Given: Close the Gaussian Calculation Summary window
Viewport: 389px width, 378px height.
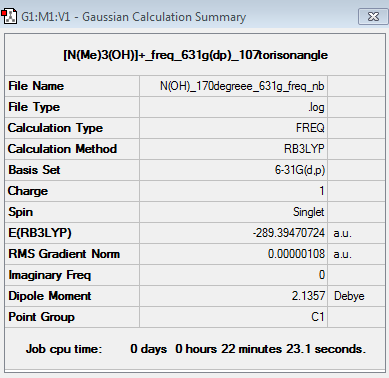Looking at the screenshot, I should 373,17.
